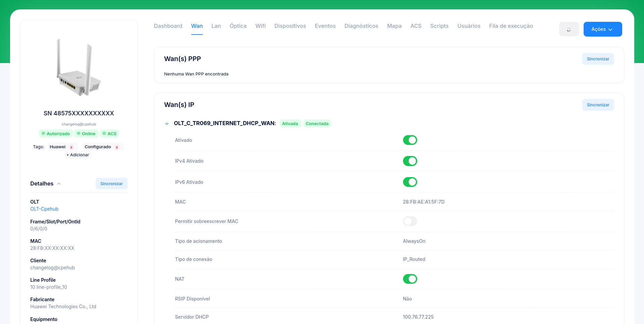This screenshot has width=644, height=324.
Task: Collapse the OLT_C_TR069_INTERNET_DHCP_WAN section
Action: (x=167, y=123)
